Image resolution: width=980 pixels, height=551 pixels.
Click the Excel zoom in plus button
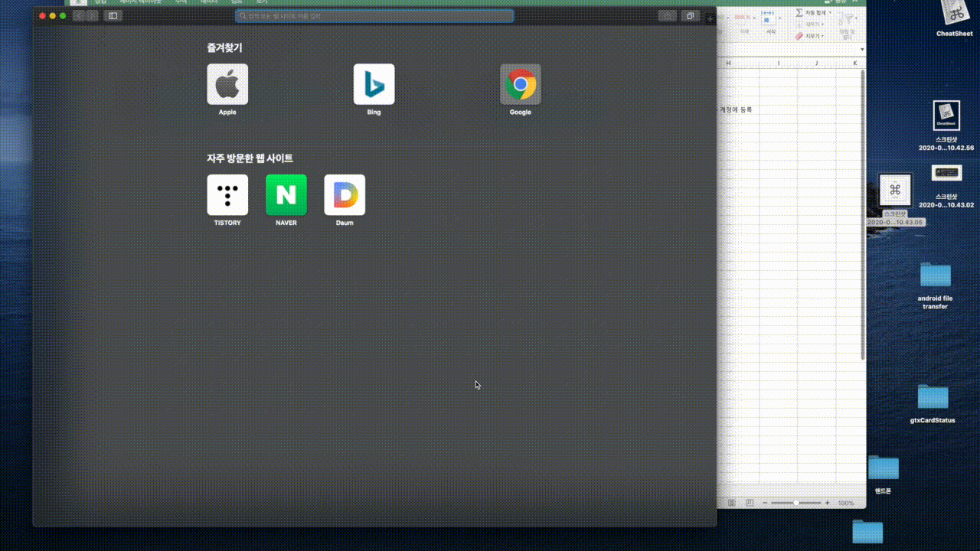click(x=827, y=503)
